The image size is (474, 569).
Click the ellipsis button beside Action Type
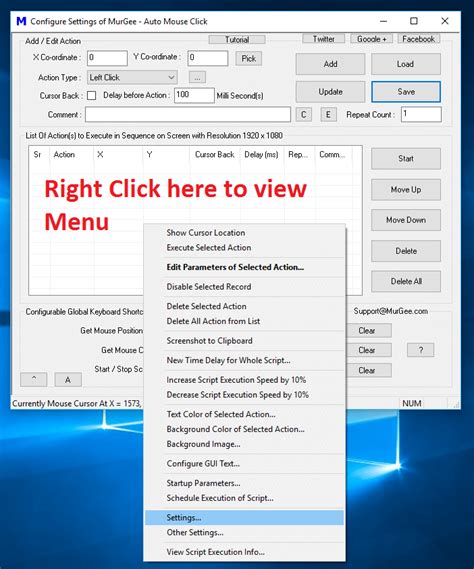197,77
